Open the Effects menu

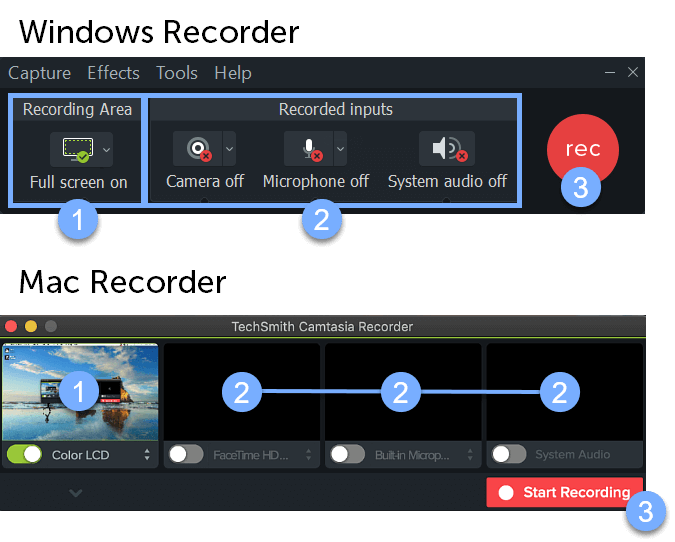[114, 73]
